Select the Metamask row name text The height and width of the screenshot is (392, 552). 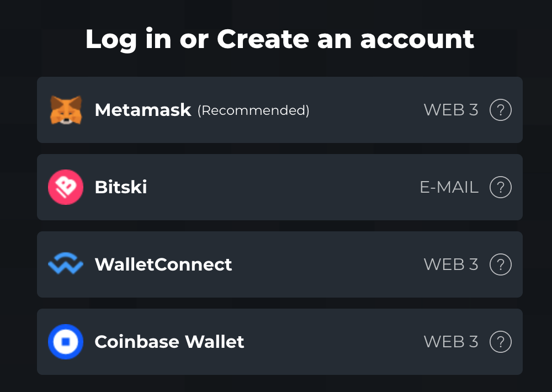143,109
